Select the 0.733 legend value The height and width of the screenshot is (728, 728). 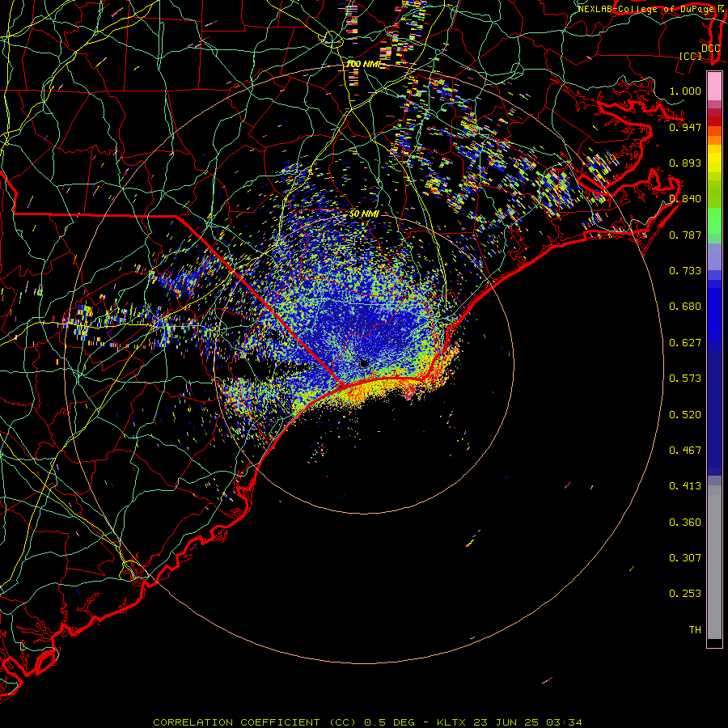coord(685,271)
